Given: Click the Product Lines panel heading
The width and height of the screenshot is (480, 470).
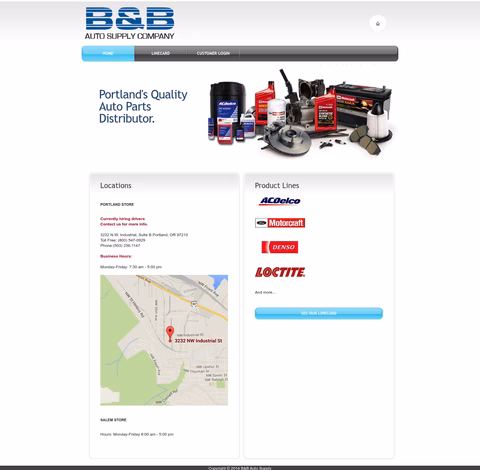Looking at the screenshot, I should (277, 186).
